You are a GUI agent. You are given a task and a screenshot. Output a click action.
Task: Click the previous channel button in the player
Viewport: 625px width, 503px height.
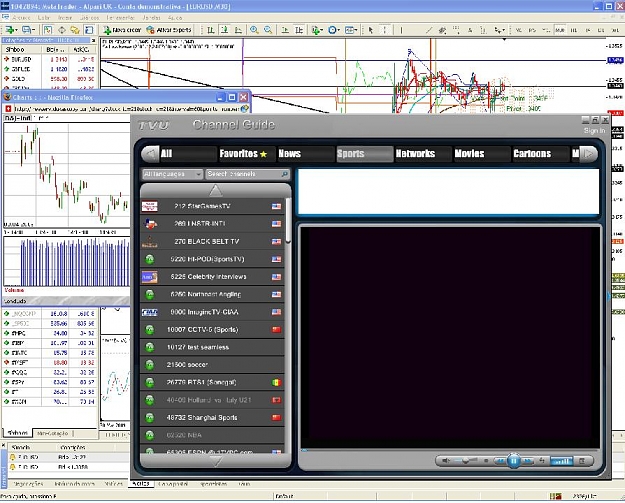coord(499,461)
